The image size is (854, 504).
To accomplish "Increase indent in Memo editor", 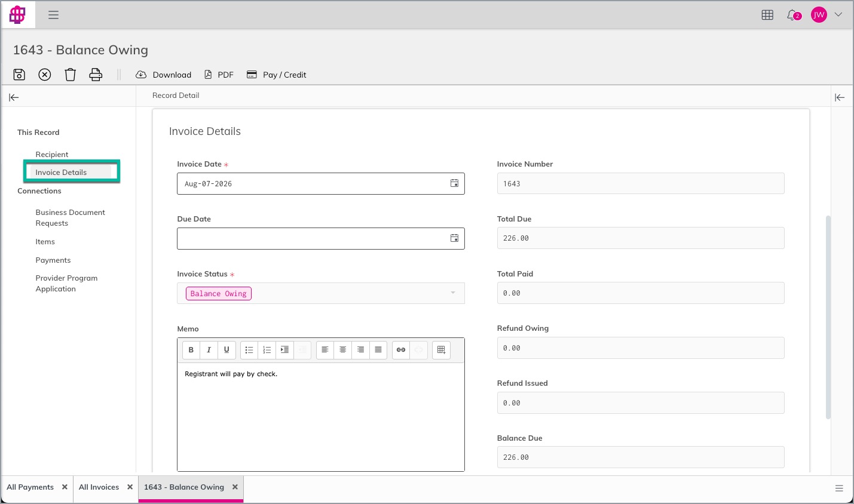I will pos(284,350).
